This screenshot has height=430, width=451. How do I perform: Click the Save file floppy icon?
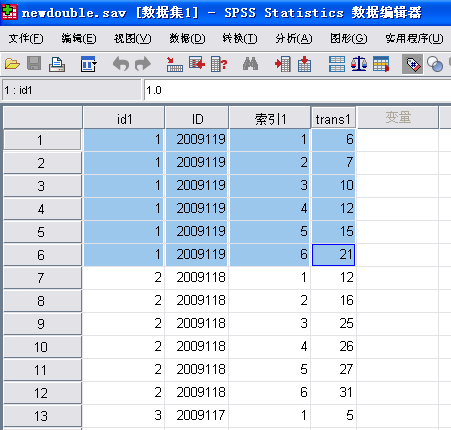34,63
